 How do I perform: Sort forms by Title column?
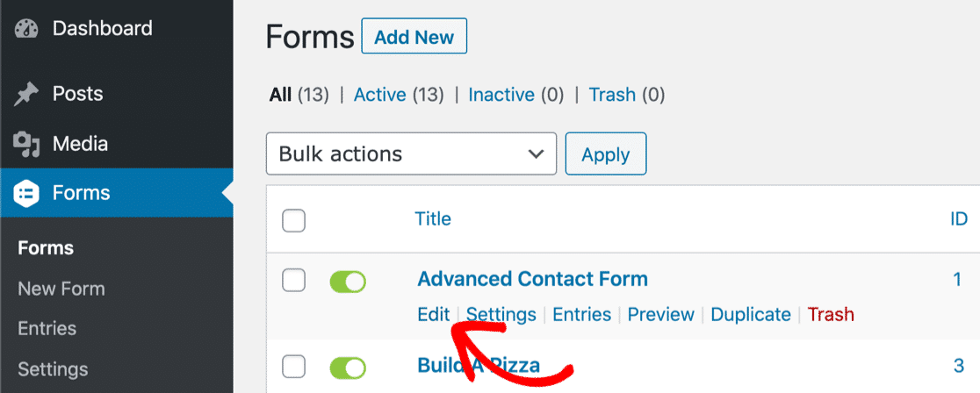(433, 218)
